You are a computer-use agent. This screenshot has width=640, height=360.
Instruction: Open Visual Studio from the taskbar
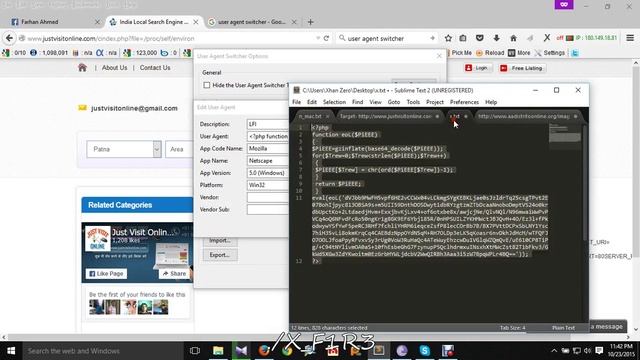point(241,351)
